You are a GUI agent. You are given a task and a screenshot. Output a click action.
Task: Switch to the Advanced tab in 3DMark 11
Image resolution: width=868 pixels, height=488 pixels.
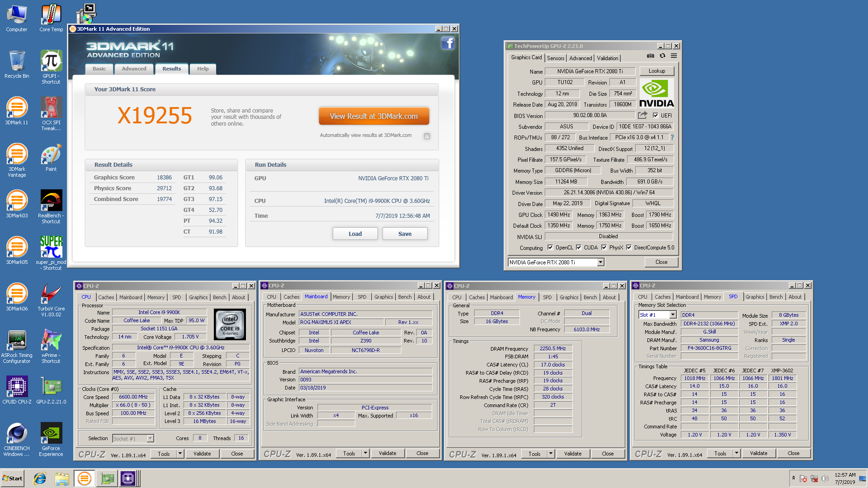[134, 69]
